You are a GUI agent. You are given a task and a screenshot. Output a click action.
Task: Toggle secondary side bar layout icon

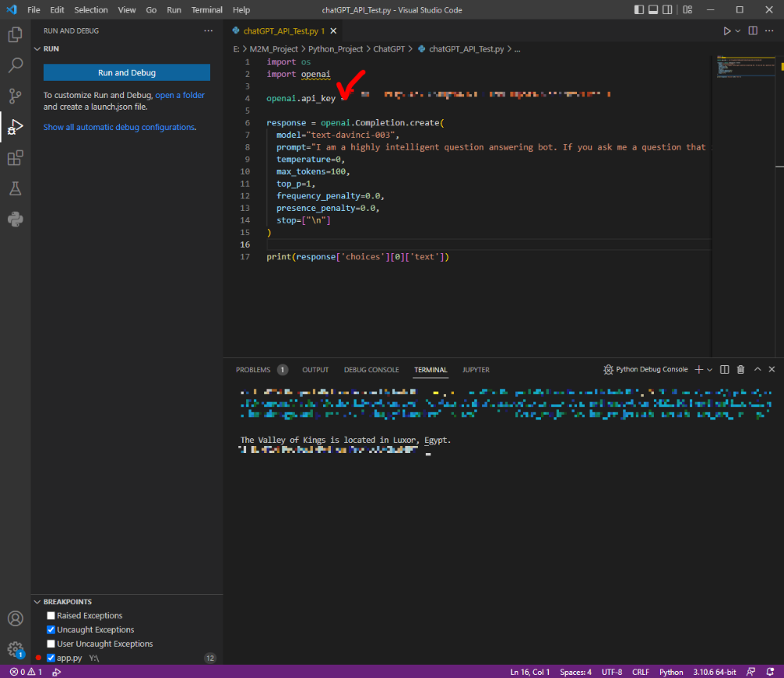667,10
